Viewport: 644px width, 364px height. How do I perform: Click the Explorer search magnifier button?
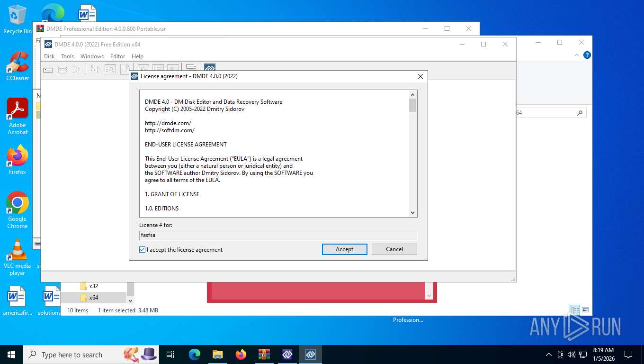[580, 113]
